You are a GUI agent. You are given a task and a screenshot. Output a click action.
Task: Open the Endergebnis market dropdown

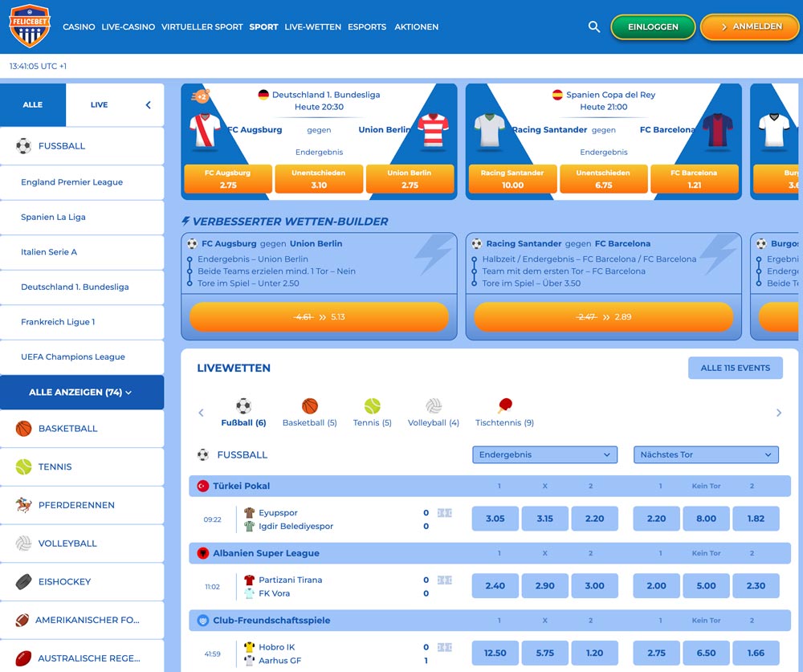pyautogui.click(x=544, y=454)
